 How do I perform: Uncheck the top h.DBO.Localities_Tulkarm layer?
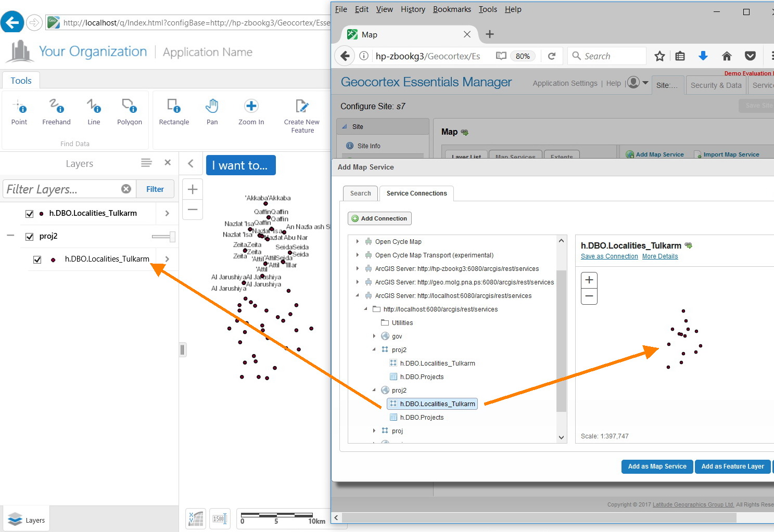pos(29,214)
